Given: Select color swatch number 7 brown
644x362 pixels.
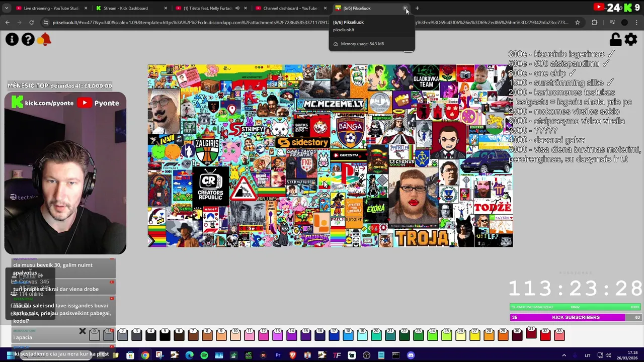Looking at the screenshot, I should (193, 334).
